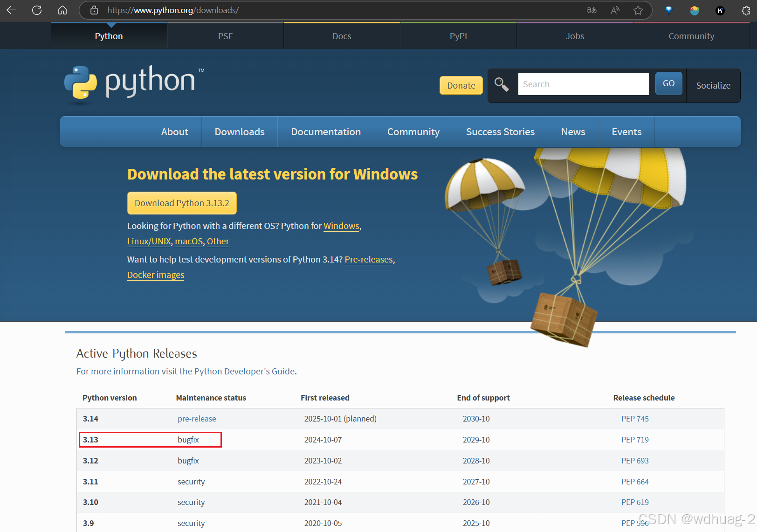Switch to the PSF top tab

[x=225, y=36]
